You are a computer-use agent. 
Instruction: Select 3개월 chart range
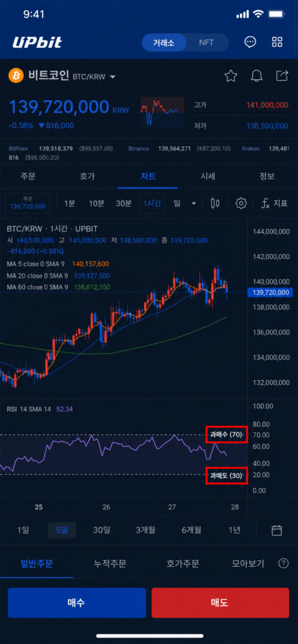click(145, 530)
